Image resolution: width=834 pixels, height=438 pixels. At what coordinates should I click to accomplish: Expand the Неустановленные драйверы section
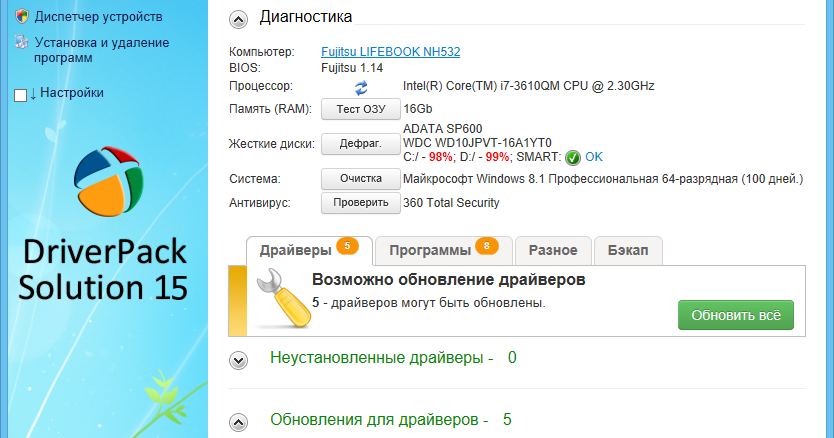[238, 361]
